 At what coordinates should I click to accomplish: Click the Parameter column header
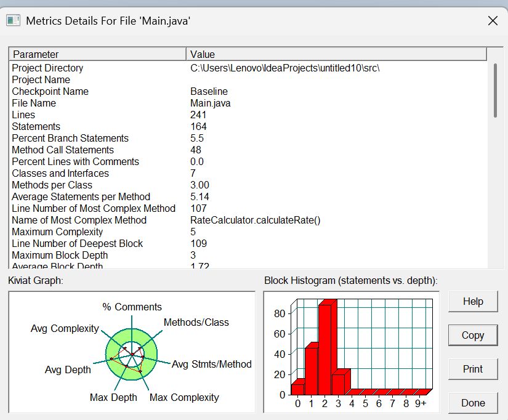[x=97, y=54]
